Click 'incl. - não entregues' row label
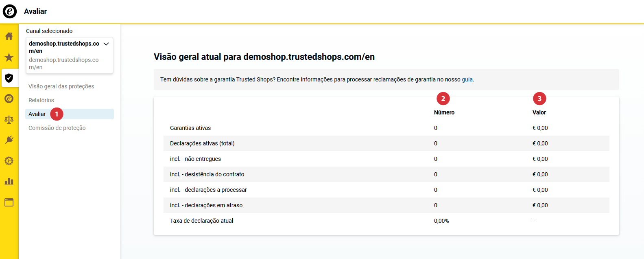The image size is (644, 259). pyautogui.click(x=196, y=159)
